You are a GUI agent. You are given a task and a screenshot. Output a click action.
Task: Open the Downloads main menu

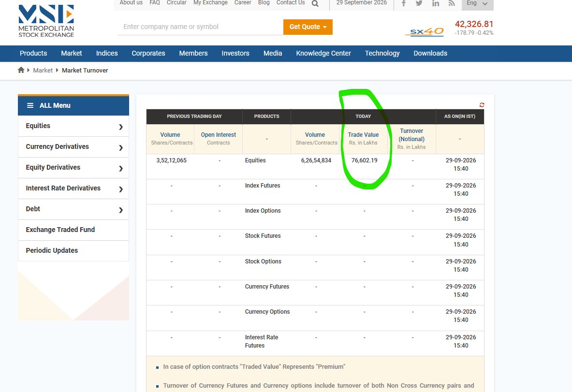point(430,53)
